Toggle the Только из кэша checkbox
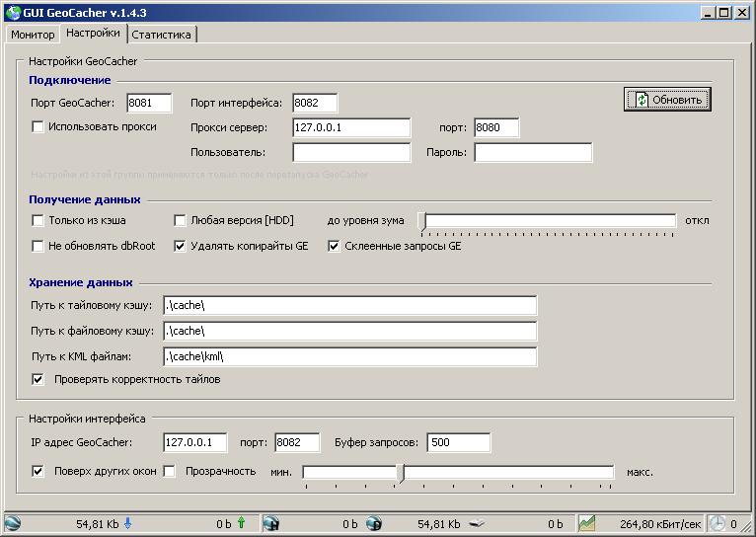Image resolution: width=756 pixels, height=537 pixels. pyautogui.click(x=38, y=220)
